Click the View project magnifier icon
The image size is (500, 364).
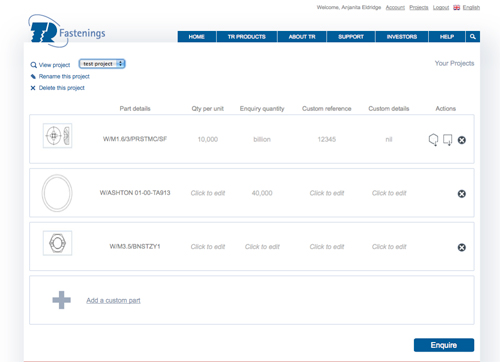click(33, 65)
